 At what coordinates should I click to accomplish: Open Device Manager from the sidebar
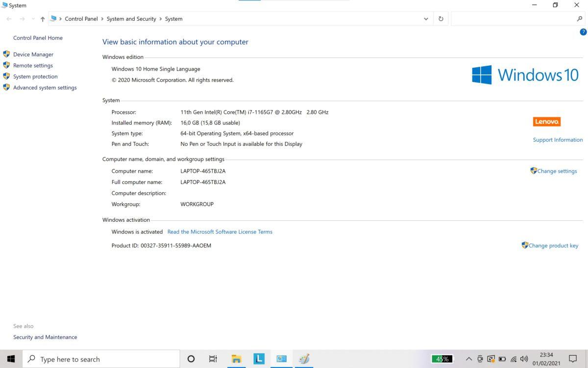click(33, 54)
